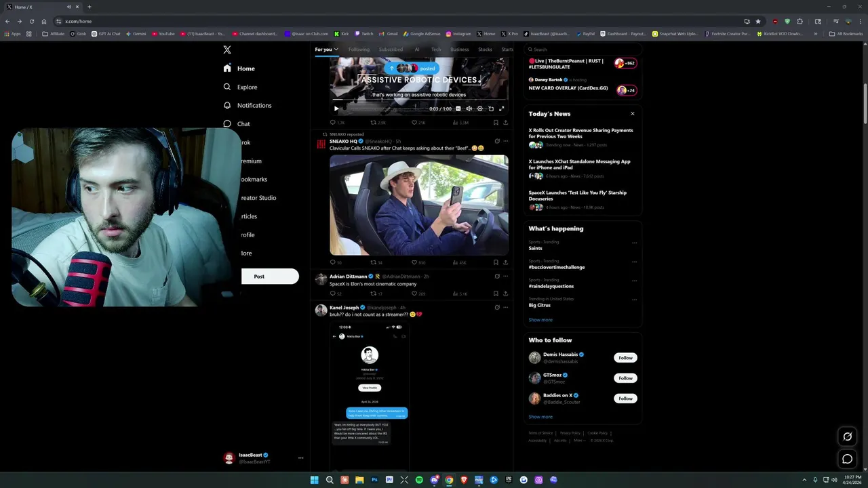
Task: Open the Explore page
Action: tap(240, 87)
